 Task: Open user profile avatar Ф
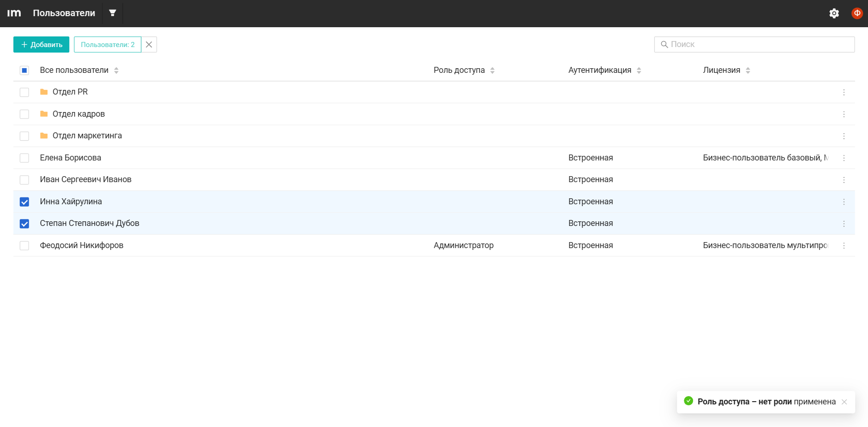tap(857, 13)
